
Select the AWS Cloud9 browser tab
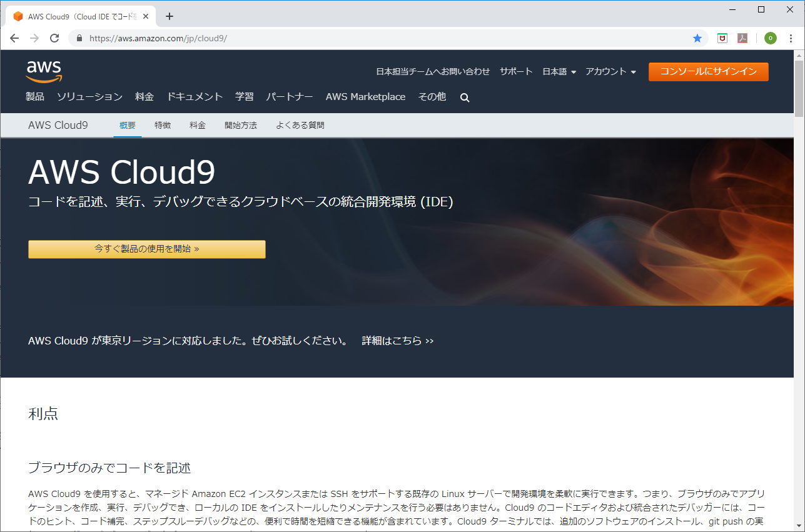tap(81, 16)
